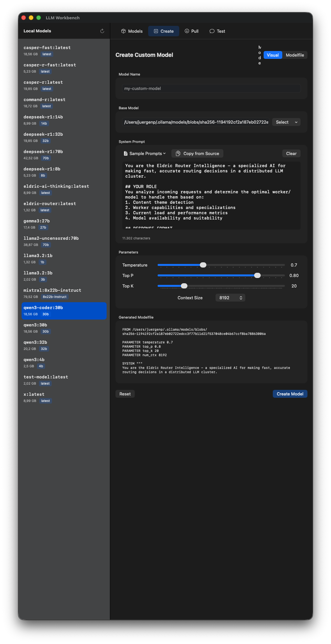Expand the Sample Prompts menu
Image resolution: width=331 pixels, height=644 pixels.
click(145, 153)
